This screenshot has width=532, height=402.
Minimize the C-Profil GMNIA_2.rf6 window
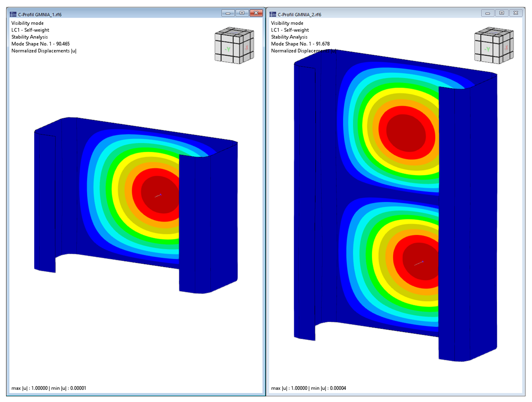pyautogui.click(x=488, y=13)
